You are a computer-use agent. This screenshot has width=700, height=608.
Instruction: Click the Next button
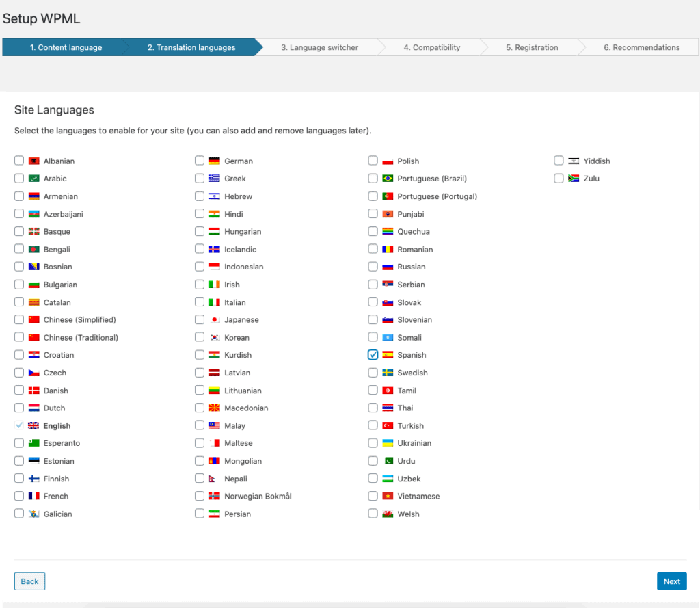(x=671, y=581)
